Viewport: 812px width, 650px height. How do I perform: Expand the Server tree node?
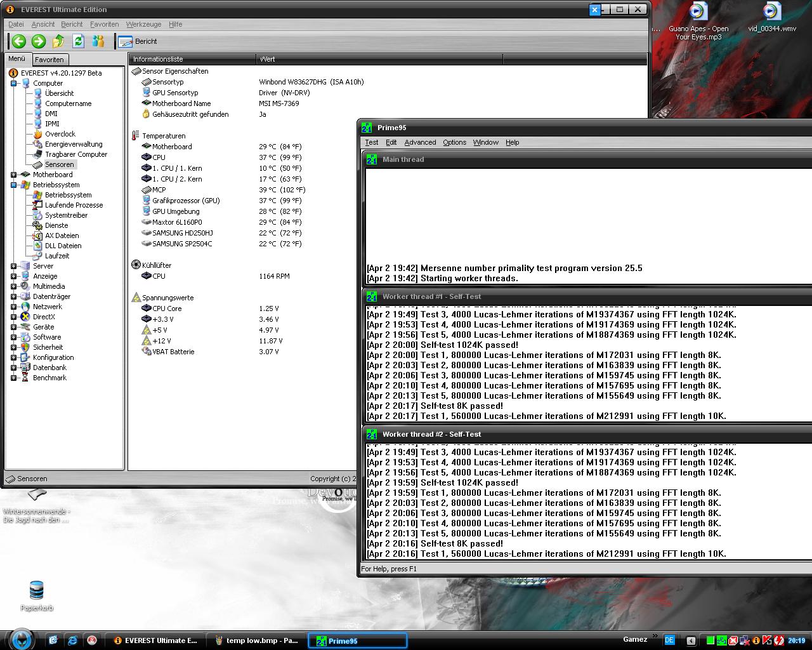13,266
